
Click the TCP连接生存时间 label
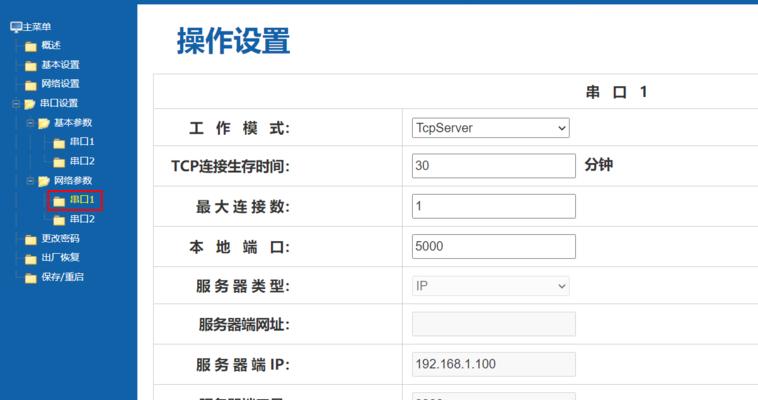(x=231, y=167)
